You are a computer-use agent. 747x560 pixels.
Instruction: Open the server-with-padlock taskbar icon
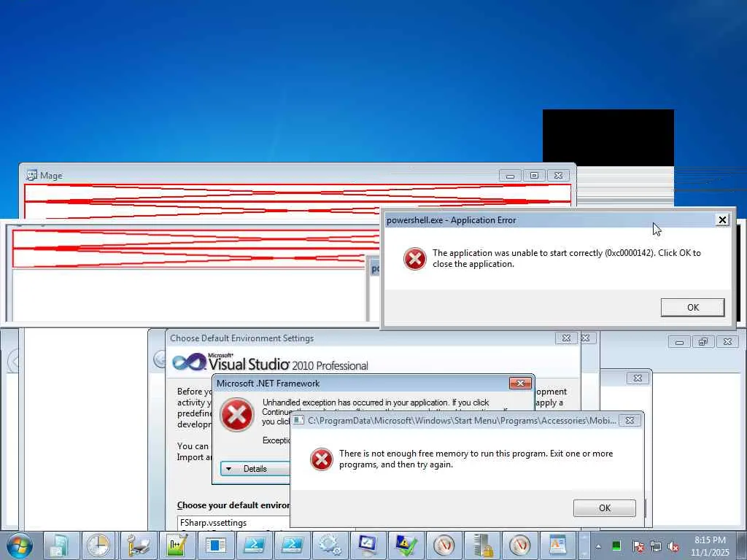pos(481,545)
